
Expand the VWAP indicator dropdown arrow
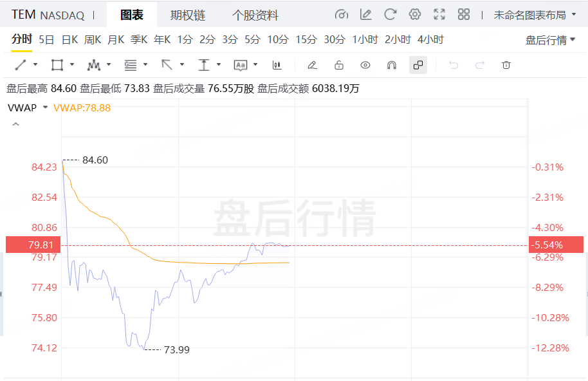45,107
